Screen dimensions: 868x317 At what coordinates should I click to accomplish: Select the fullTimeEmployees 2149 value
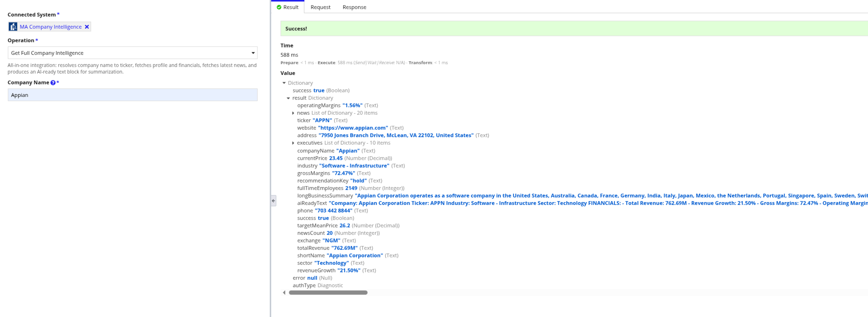click(351, 188)
